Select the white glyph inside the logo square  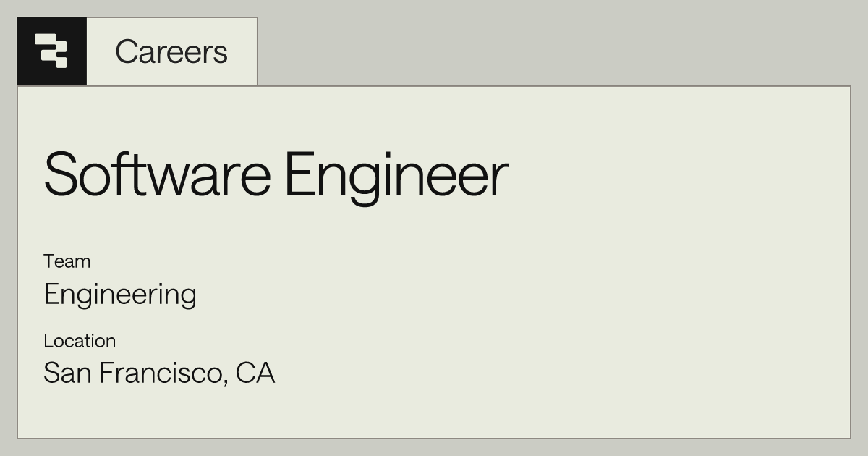[51, 51]
